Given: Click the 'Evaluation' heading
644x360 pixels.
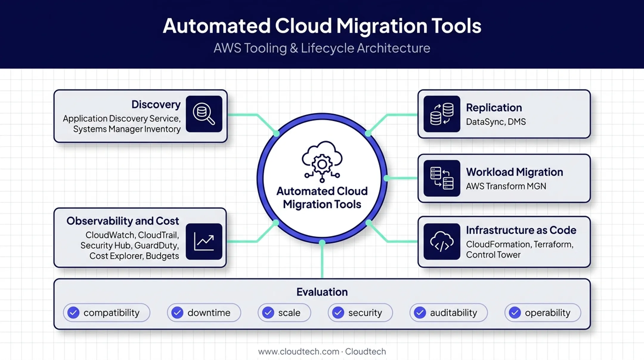Looking at the screenshot, I should (322, 292).
